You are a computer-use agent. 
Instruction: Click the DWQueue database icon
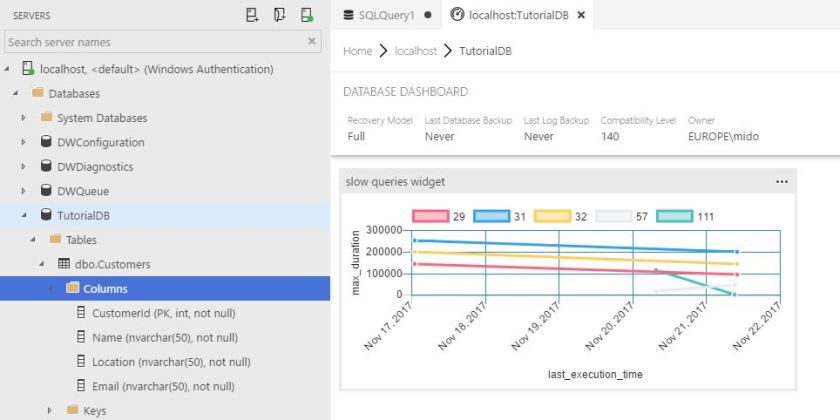point(46,191)
